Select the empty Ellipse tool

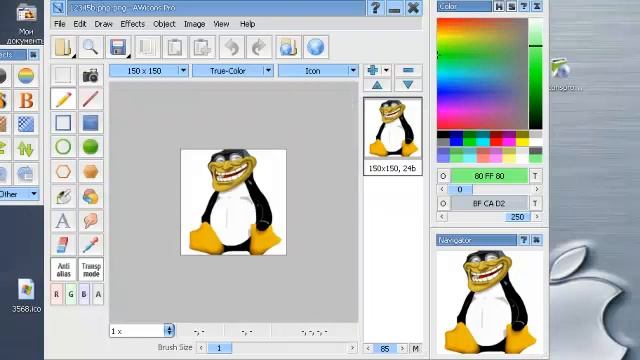click(63, 147)
